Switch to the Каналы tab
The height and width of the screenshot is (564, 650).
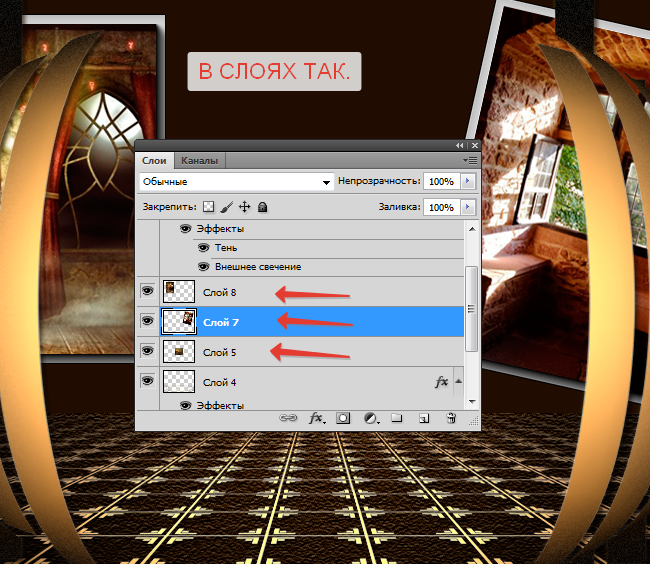(199, 160)
